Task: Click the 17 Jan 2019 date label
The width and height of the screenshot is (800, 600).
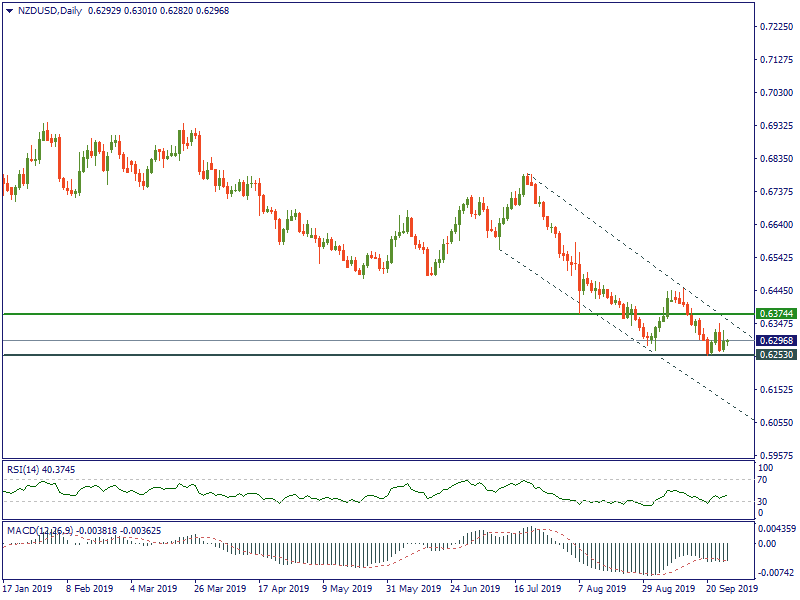Action: tap(27, 589)
